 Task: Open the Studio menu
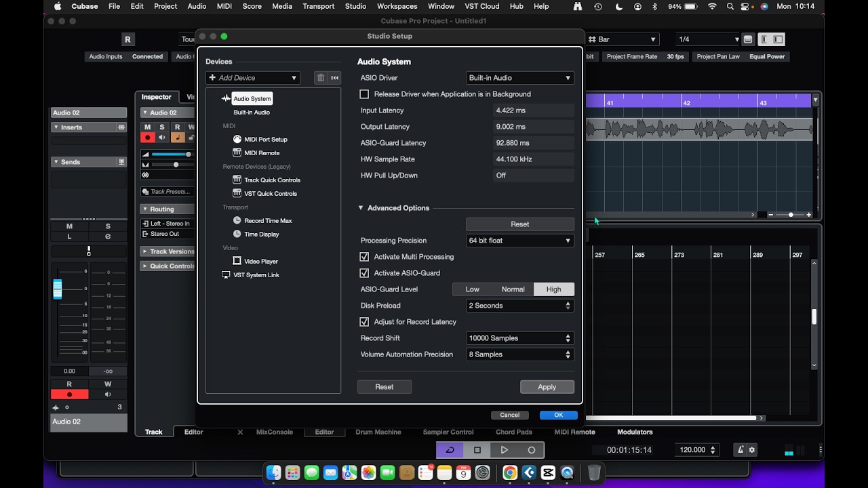pyautogui.click(x=355, y=6)
